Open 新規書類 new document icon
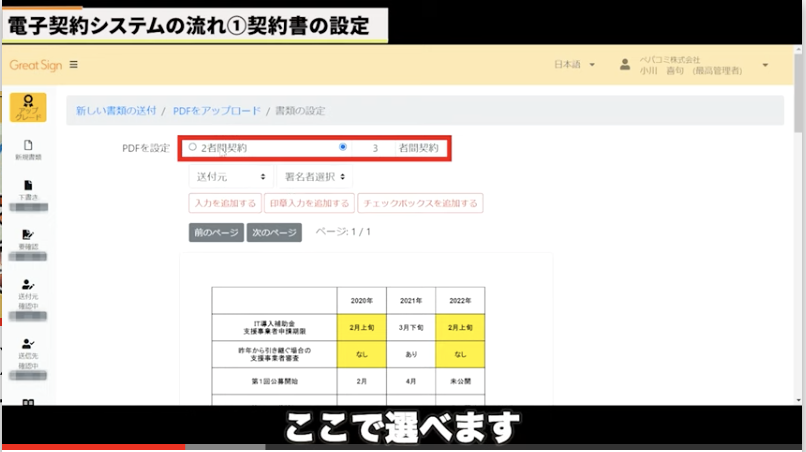The image size is (806, 452). click(x=28, y=146)
